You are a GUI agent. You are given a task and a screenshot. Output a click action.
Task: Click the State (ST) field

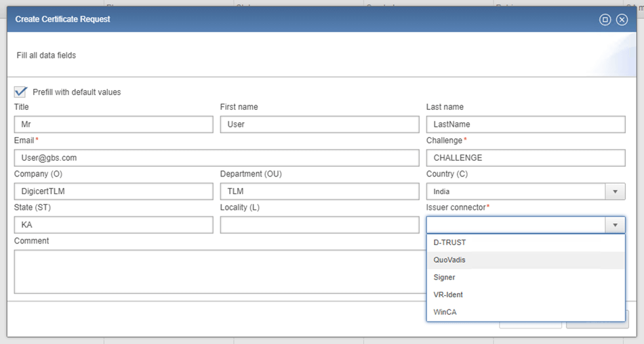[x=113, y=225]
